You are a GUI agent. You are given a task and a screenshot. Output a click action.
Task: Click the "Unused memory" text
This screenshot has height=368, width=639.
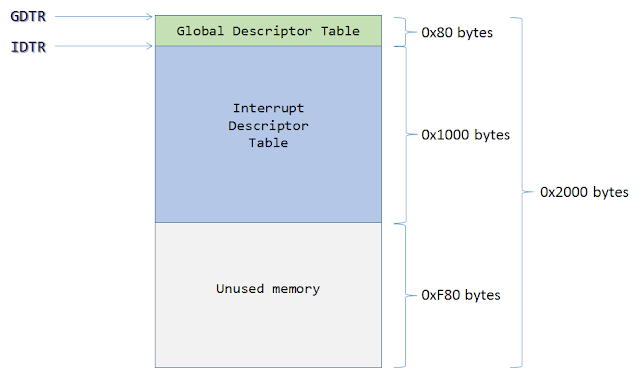coord(268,289)
